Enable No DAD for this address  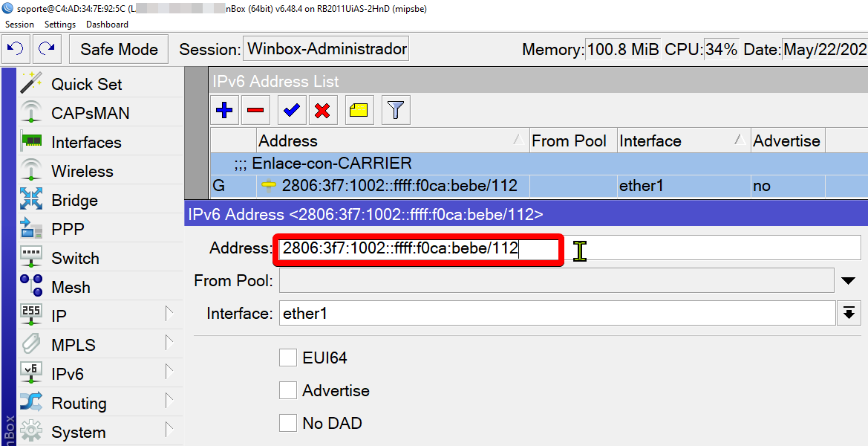tap(288, 423)
